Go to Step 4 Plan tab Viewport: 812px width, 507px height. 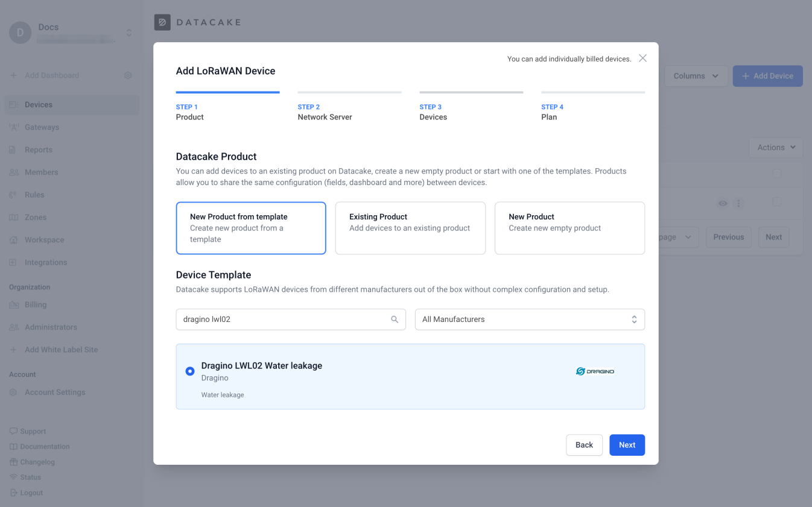(x=593, y=107)
